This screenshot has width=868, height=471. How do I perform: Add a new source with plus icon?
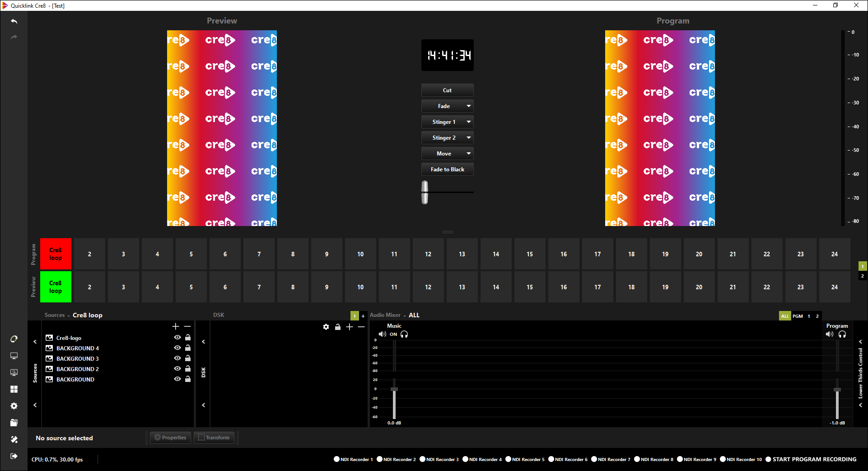coord(176,326)
